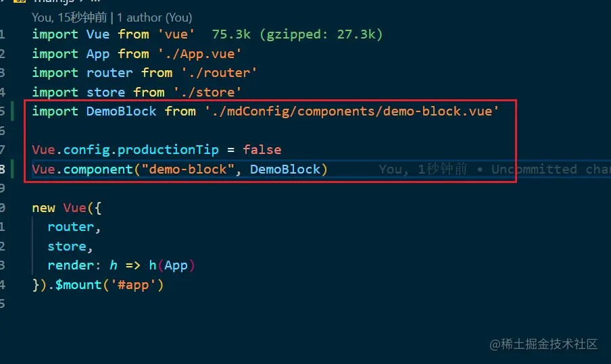
Task: Click the demo-block.vue import path
Action: pyautogui.click(x=351, y=111)
